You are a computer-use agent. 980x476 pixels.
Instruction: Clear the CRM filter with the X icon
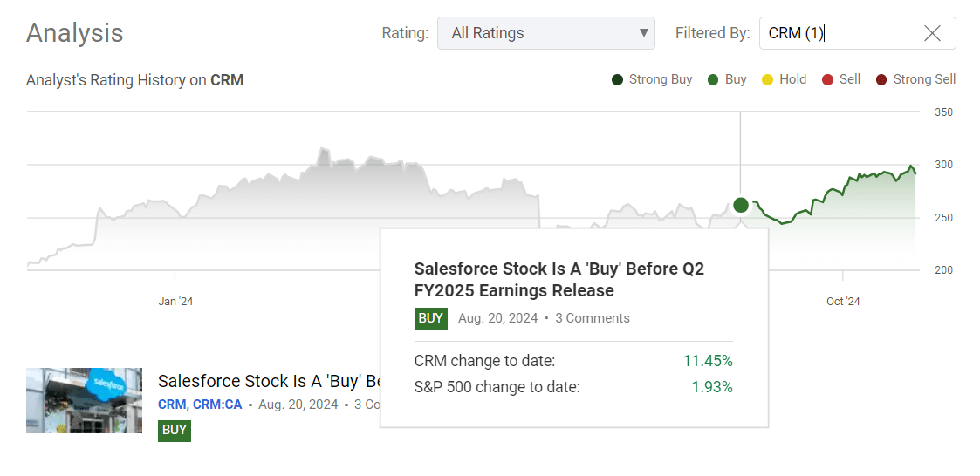pyautogui.click(x=932, y=34)
